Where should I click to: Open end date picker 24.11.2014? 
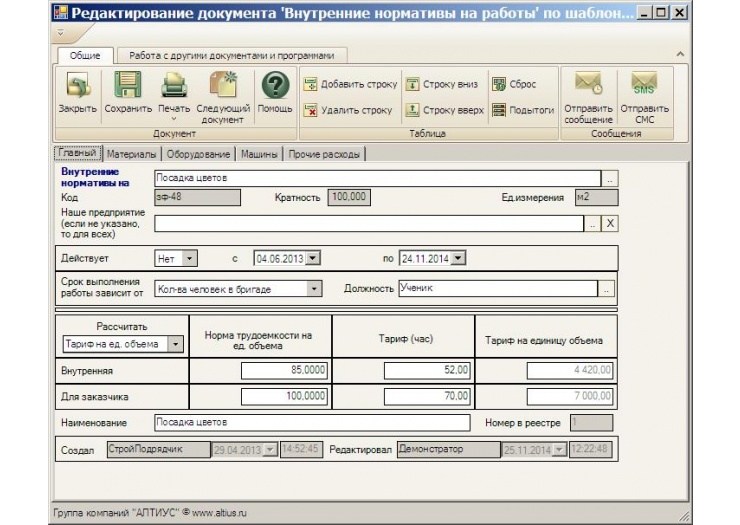458,259
